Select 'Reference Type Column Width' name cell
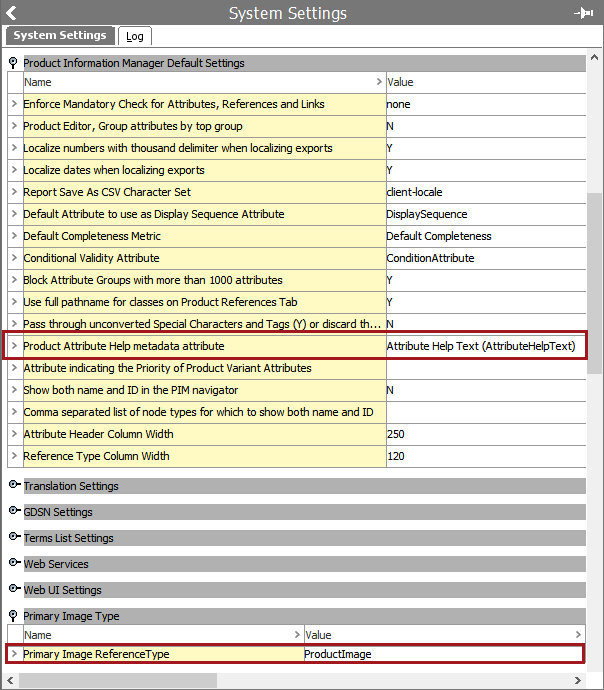 click(205, 456)
